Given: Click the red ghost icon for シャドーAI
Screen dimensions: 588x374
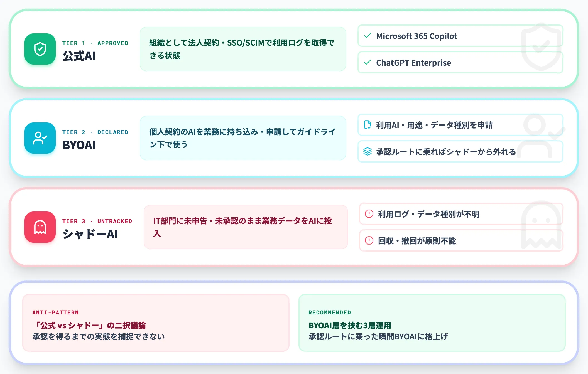Looking at the screenshot, I should click(40, 227).
